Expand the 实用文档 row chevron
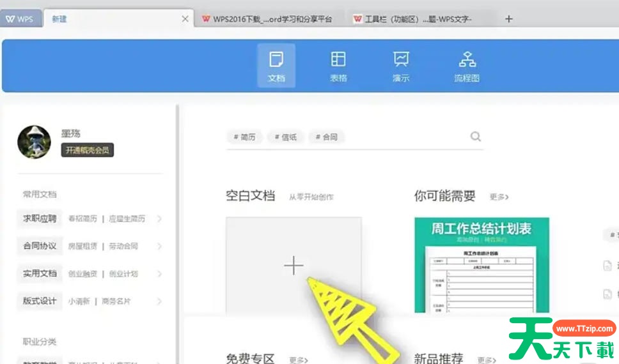This screenshot has width=619, height=364. (159, 274)
